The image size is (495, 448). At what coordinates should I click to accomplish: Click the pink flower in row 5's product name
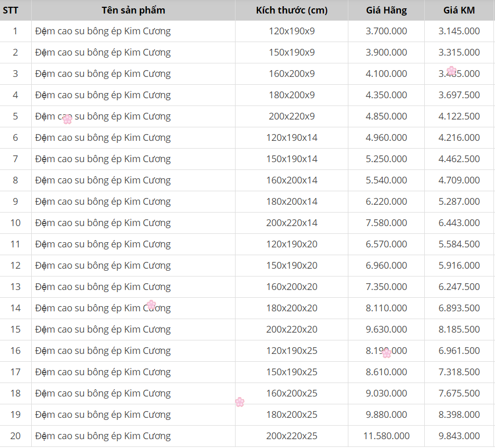pos(67,120)
